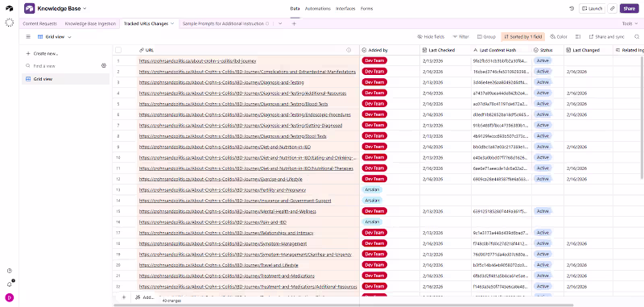Add a record with bottom plus icon
Screen dimensions: 644x307
pyautogui.click(x=124, y=297)
